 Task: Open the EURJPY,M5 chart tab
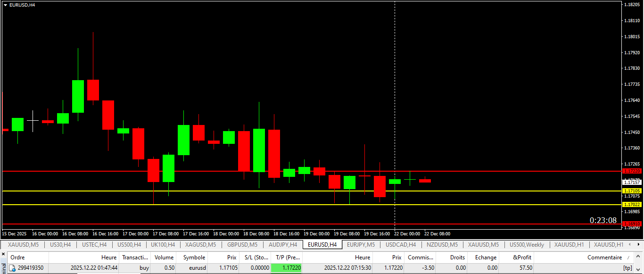coord(361,245)
